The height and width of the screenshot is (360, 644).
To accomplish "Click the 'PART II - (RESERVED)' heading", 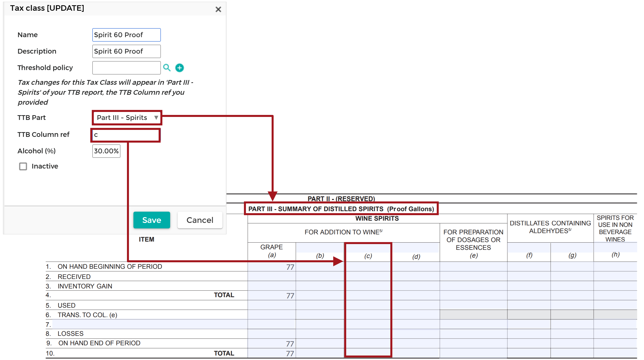I will (341, 199).
